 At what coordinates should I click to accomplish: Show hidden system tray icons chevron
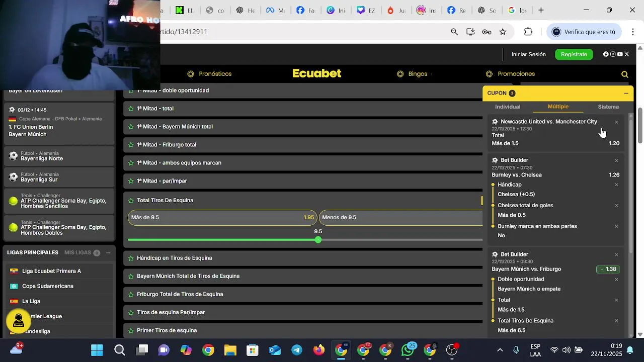tap(500, 350)
